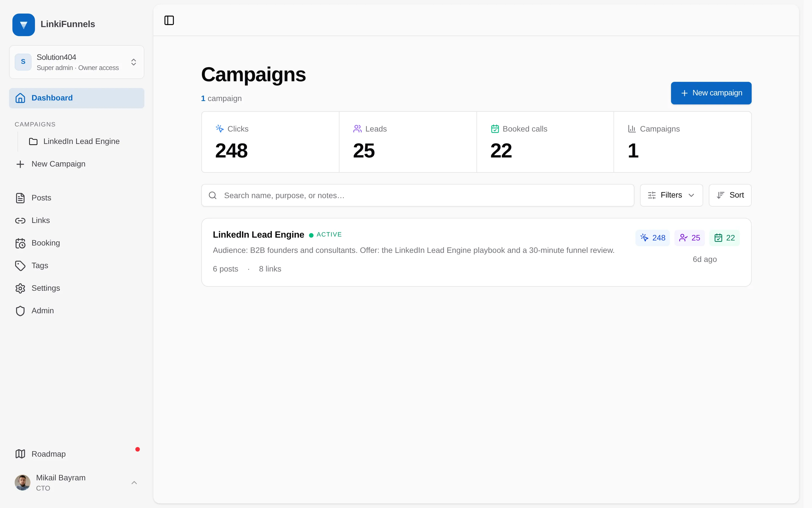Expand the Filters dropdown

click(x=671, y=195)
